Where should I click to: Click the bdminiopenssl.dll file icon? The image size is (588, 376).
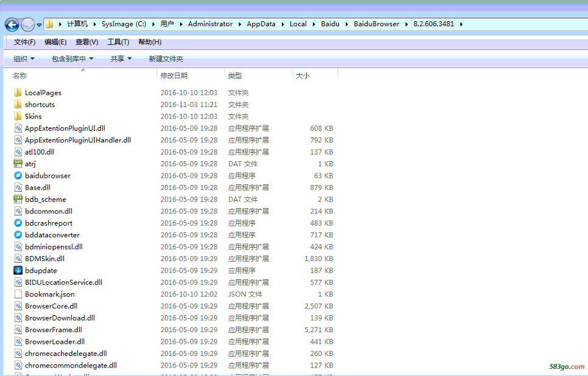point(18,246)
